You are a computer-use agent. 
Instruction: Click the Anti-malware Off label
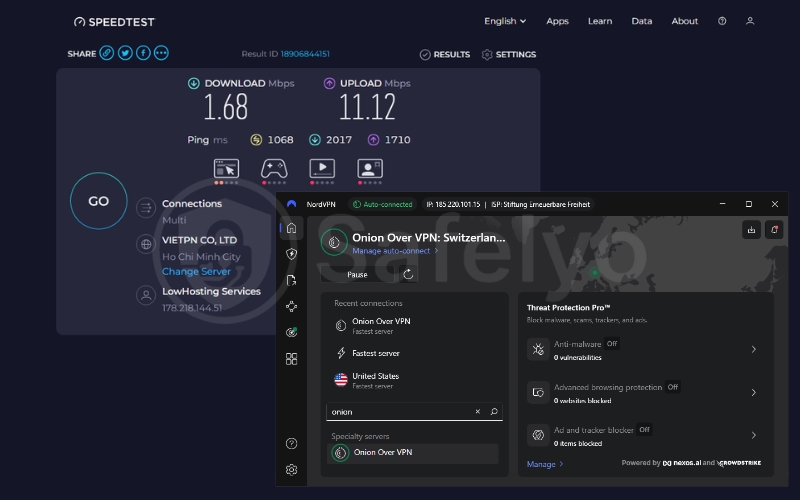coord(612,344)
